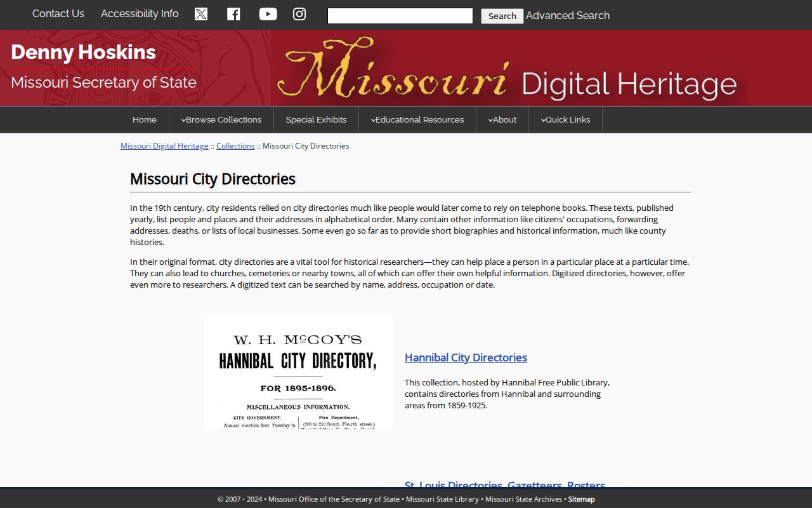Open the Accessibility Info page
The image size is (812, 508).
140,13
